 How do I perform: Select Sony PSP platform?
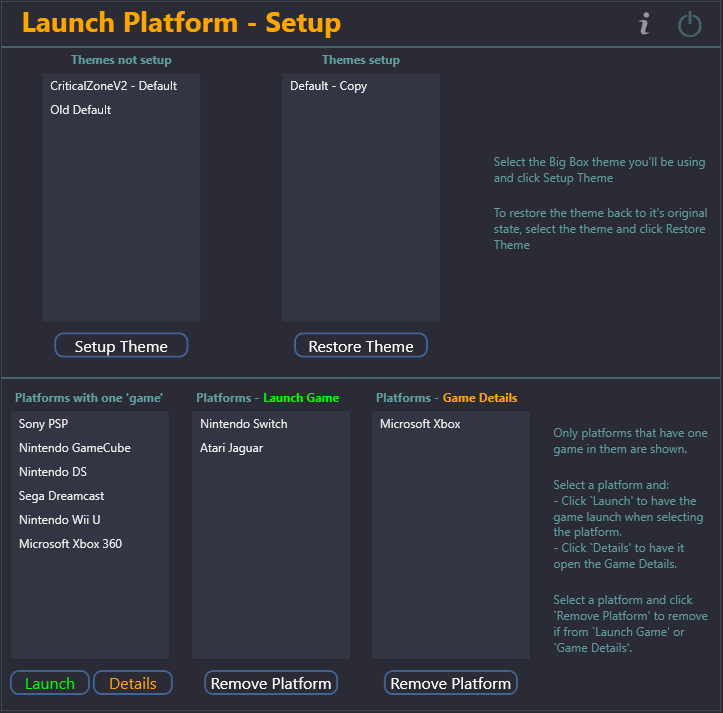click(43, 424)
